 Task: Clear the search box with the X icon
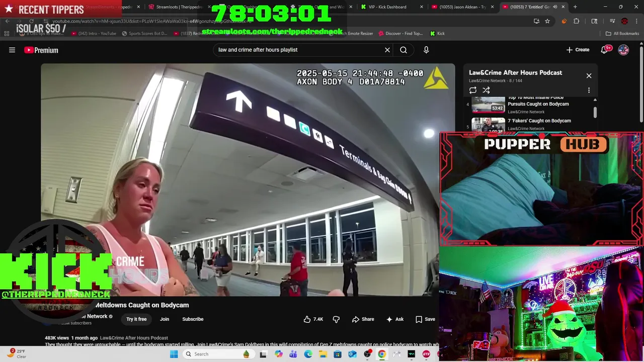[387, 50]
